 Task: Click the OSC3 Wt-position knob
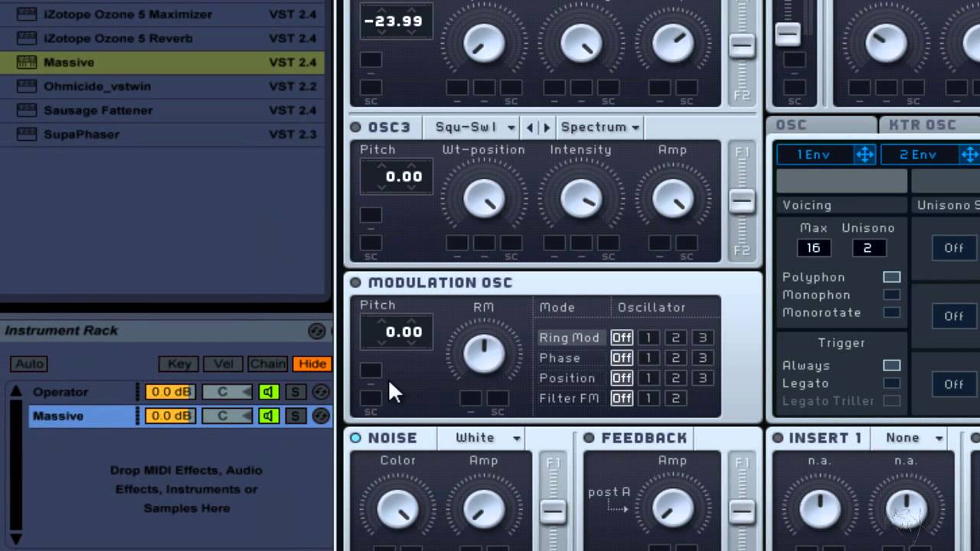click(484, 200)
